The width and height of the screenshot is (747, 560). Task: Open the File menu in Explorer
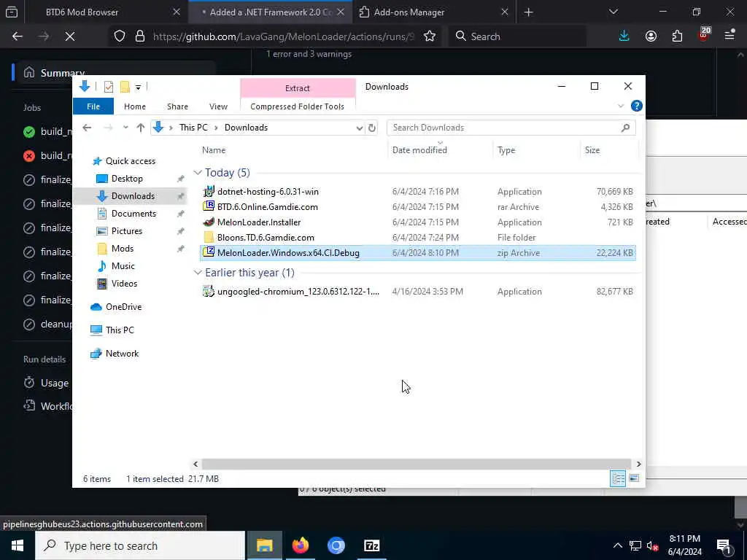(93, 106)
